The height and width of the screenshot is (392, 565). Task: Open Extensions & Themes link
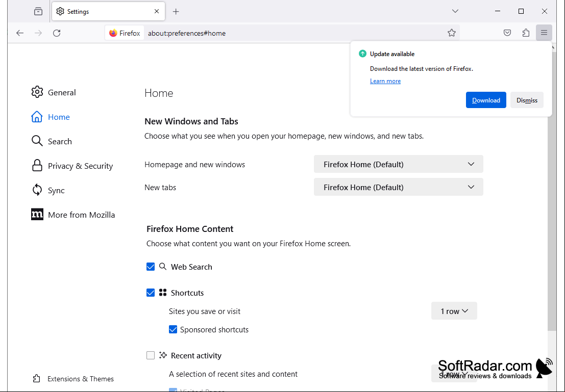click(x=80, y=379)
